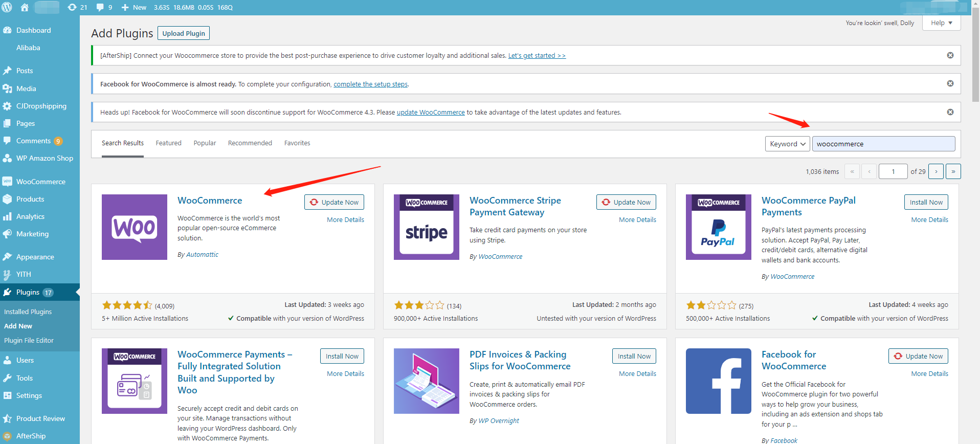Image resolution: width=980 pixels, height=444 pixels.
Task: Jump to the last page of results
Action: (x=953, y=171)
